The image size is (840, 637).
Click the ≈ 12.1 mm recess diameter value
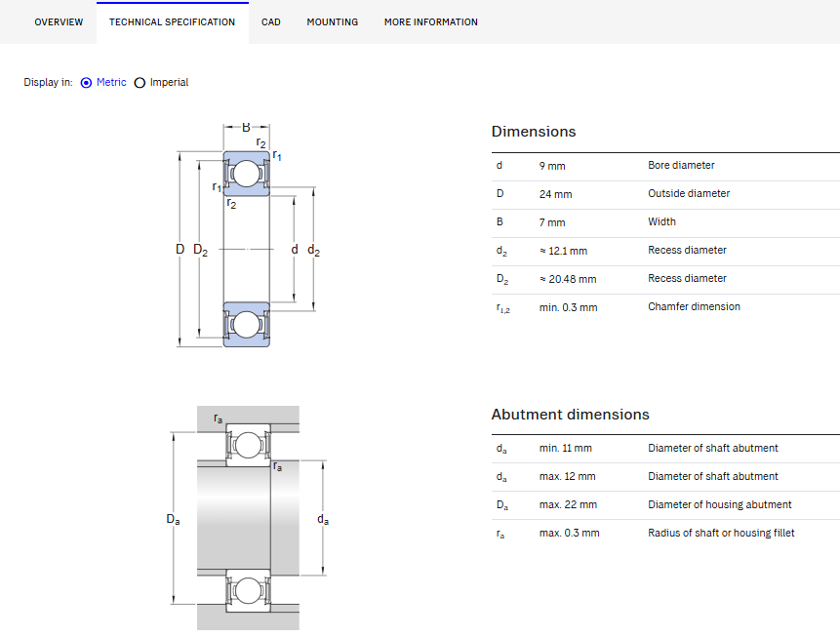click(563, 251)
